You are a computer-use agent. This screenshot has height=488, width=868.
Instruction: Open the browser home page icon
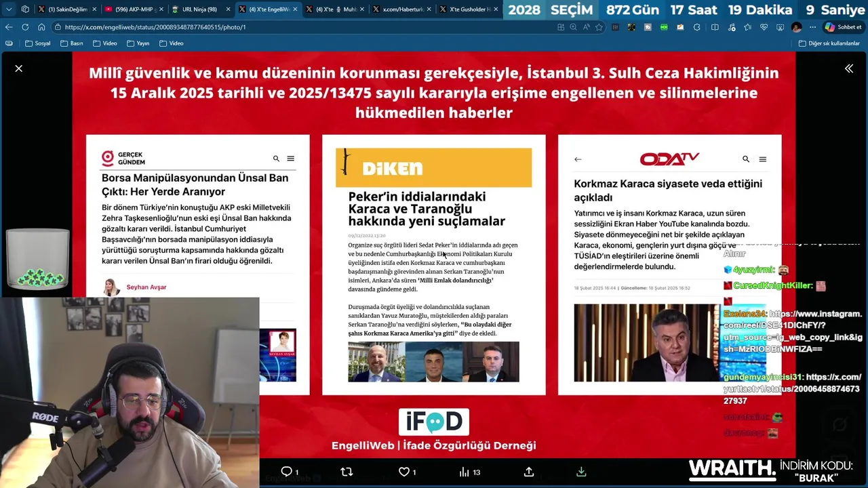pyautogui.click(x=41, y=27)
